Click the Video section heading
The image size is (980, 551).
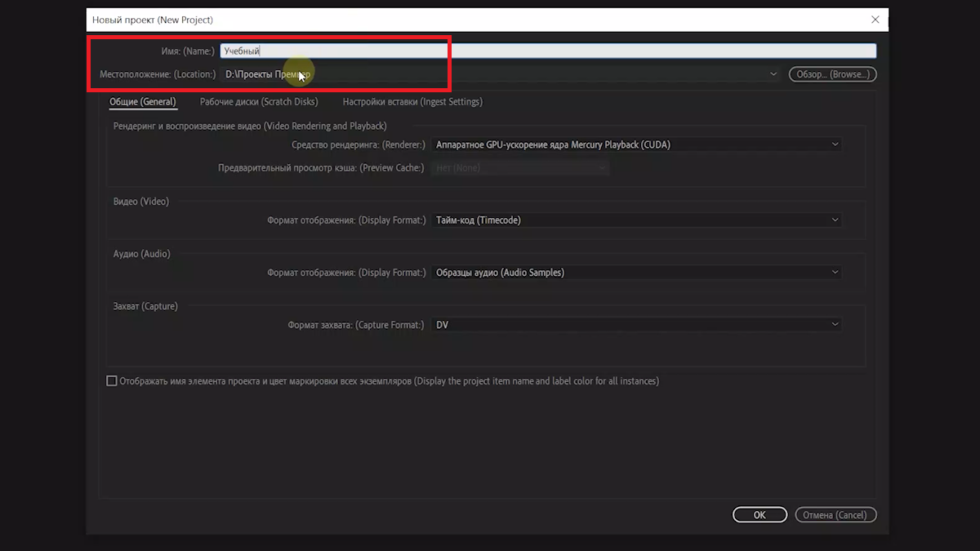140,201
